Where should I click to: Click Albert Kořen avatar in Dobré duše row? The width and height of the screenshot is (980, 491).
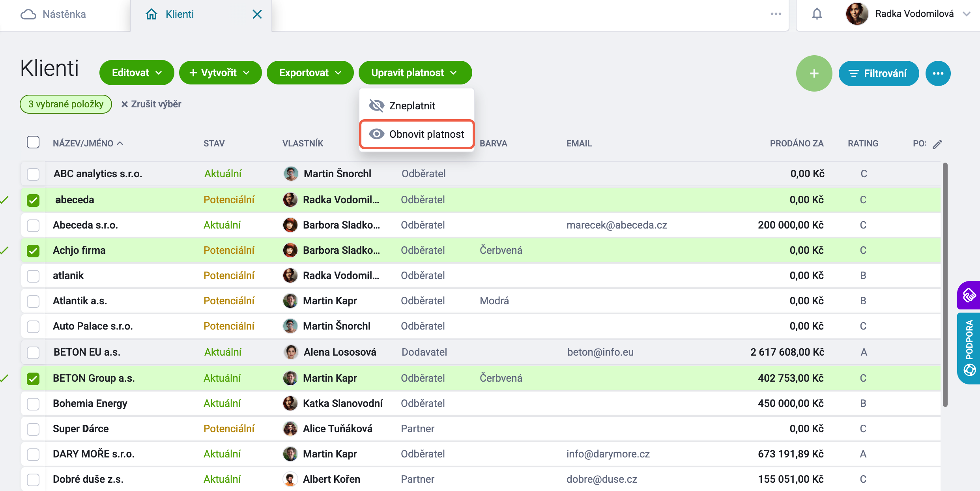pyautogui.click(x=290, y=479)
